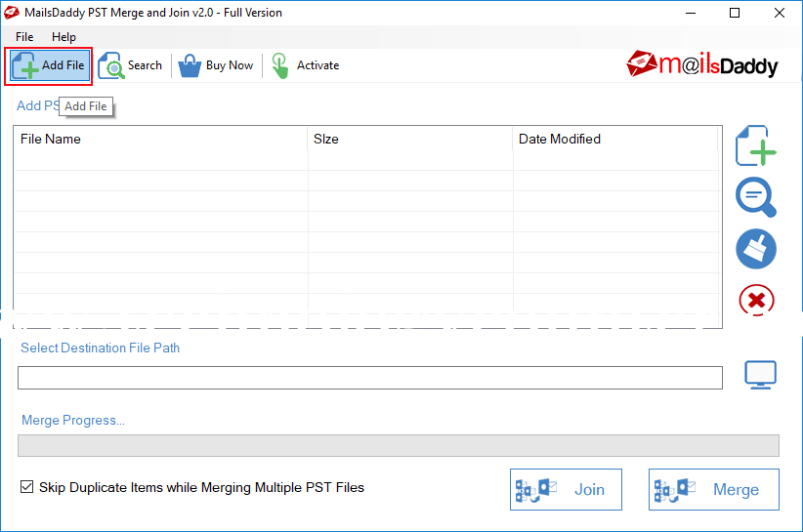The height and width of the screenshot is (532, 803).
Task: Maximize the MailsDaddy window
Action: 735,13
